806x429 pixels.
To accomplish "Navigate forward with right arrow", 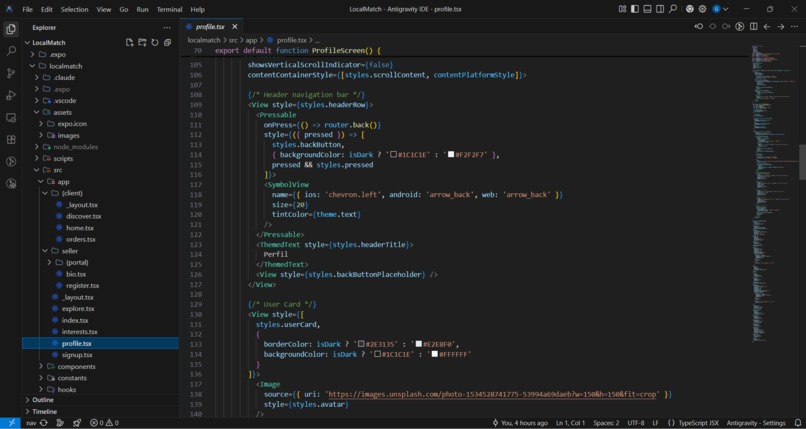I will 781,27.
